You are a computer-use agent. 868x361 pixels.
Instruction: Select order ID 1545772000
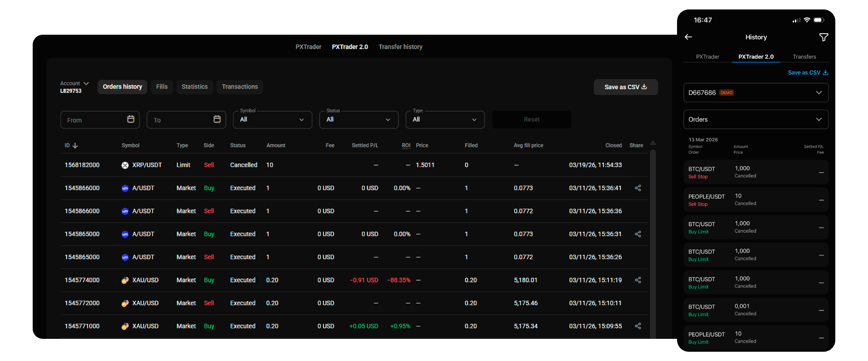(82, 303)
